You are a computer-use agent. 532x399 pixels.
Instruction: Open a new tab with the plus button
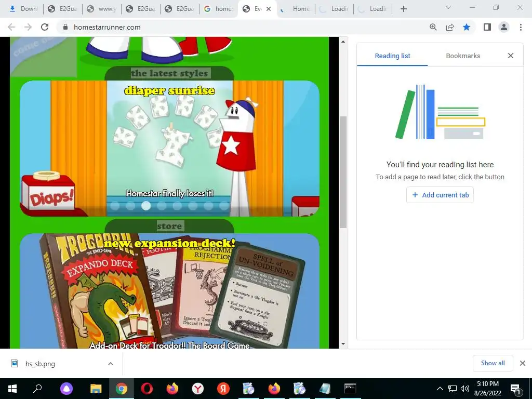pos(403,9)
